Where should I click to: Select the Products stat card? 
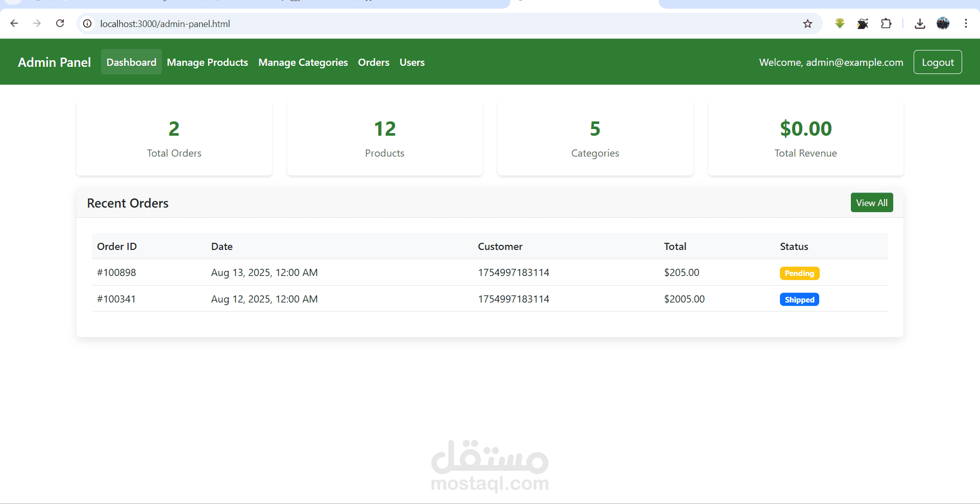coord(385,138)
